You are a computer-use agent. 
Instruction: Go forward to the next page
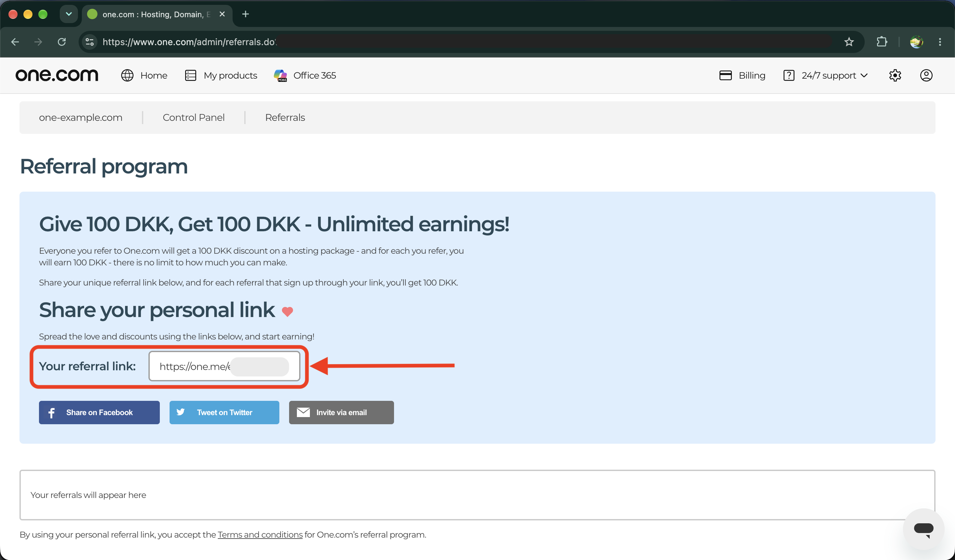[x=38, y=42]
